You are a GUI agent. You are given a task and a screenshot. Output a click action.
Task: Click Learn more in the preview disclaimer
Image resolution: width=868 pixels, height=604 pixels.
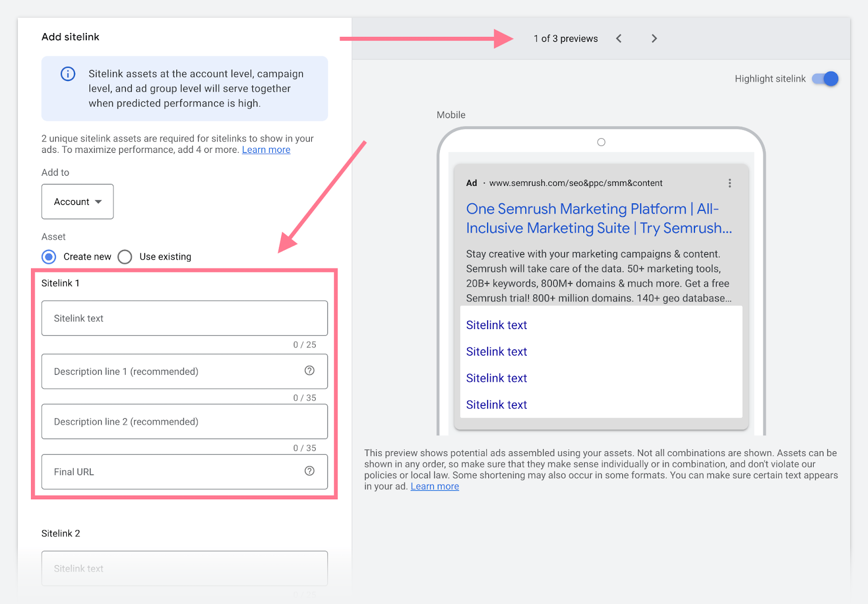[434, 486]
